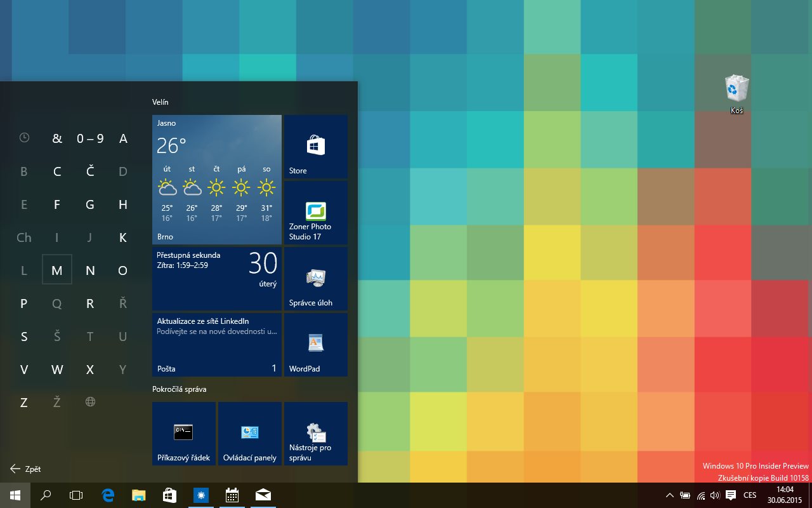Open Mail app from taskbar
Viewport: 812px width, 508px height.
(x=263, y=495)
